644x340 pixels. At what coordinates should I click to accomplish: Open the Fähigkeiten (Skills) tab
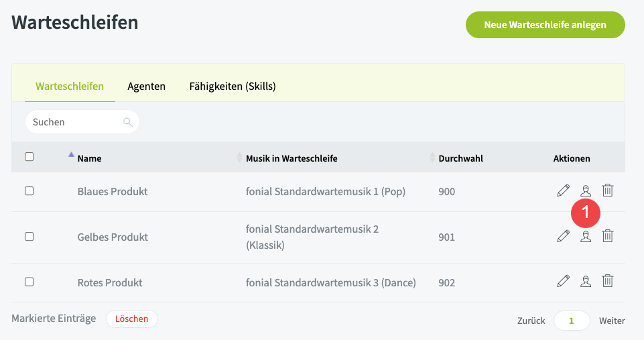(x=233, y=87)
